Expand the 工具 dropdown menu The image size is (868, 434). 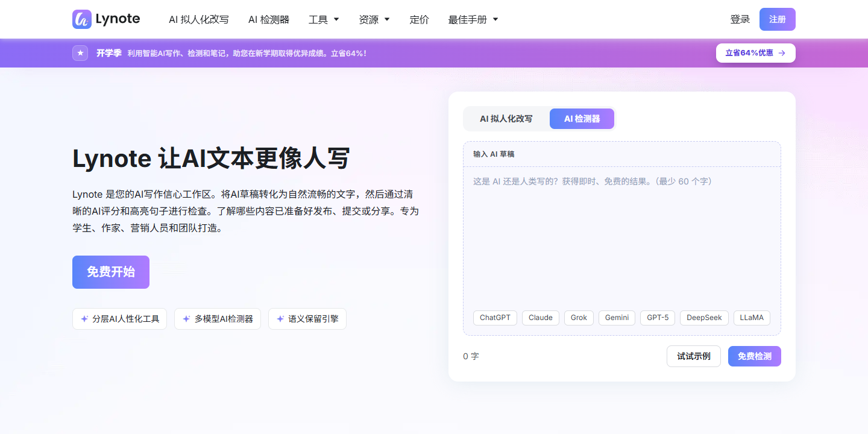324,19
